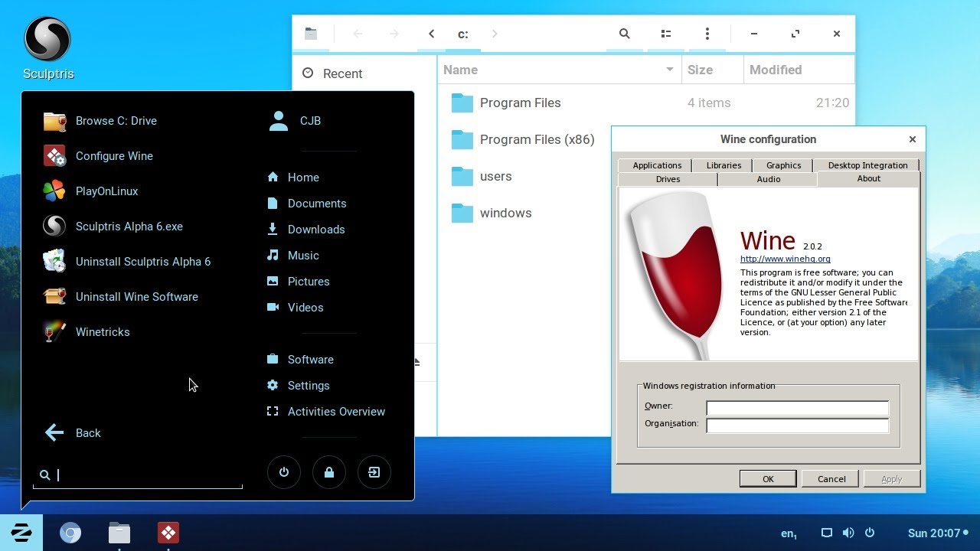Open Winetricks
This screenshot has width=980, height=551.
(103, 331)
